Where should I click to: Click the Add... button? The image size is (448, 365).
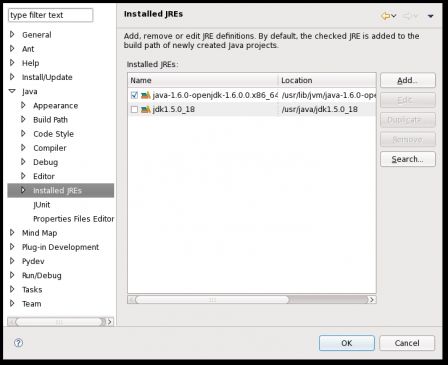tap(408, 80)
